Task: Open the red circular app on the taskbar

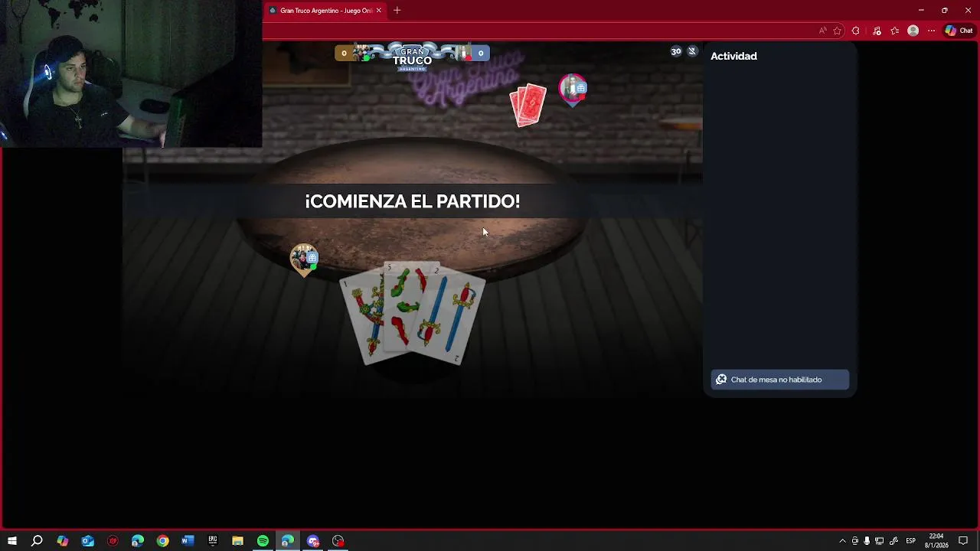Action: [113, 541]
